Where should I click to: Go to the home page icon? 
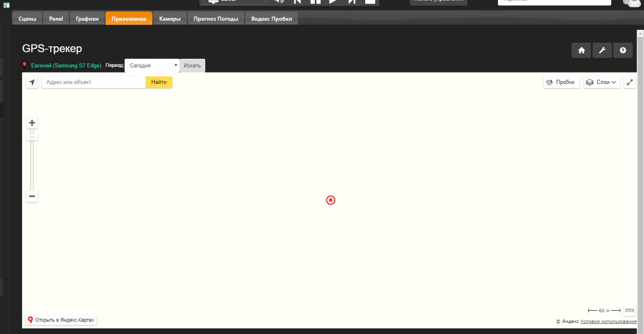[x=581, y=50]
